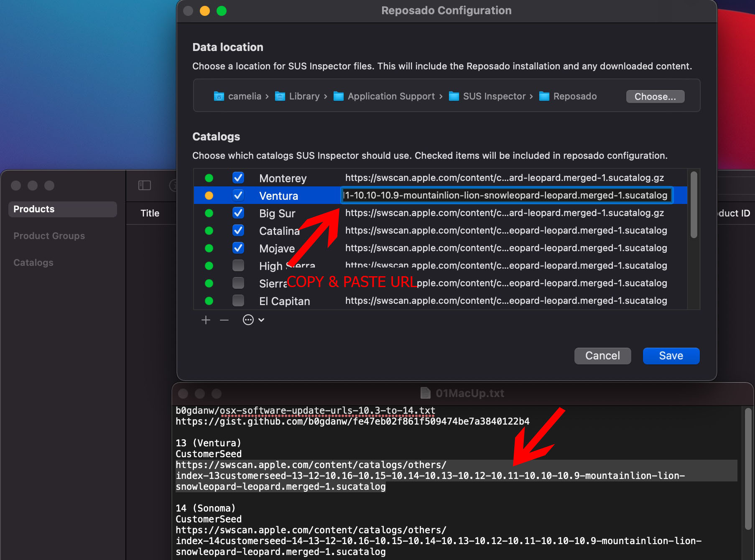The width and height of the screenshot is (755, 560).
Task: Click orange status dot for Ventura
Action: [209, 196]
